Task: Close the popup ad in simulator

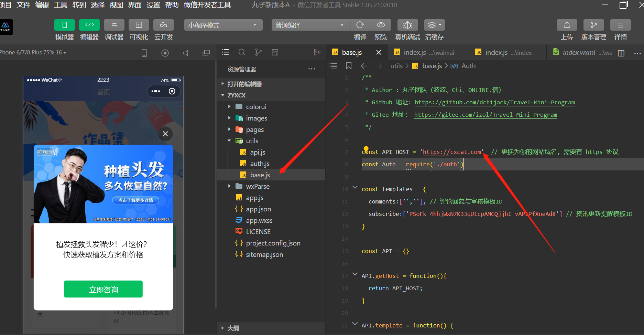Action: tap(165, 134)
